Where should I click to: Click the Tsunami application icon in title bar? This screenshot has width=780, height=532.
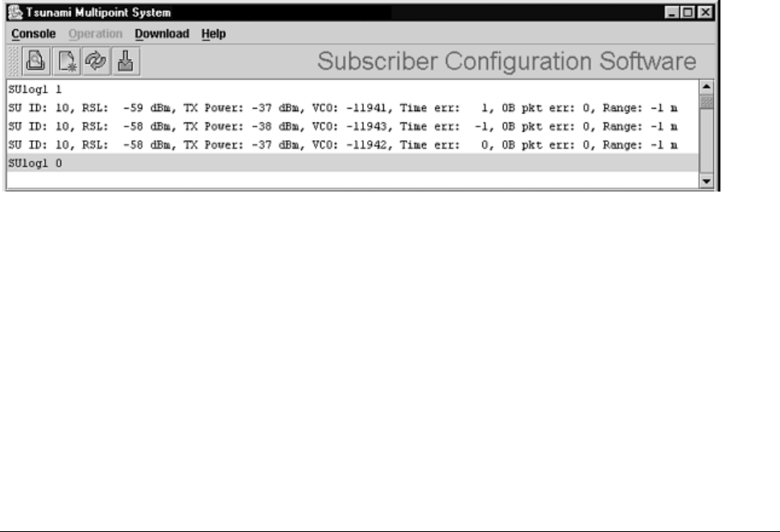pyautogui.click(x=15, y=12)
